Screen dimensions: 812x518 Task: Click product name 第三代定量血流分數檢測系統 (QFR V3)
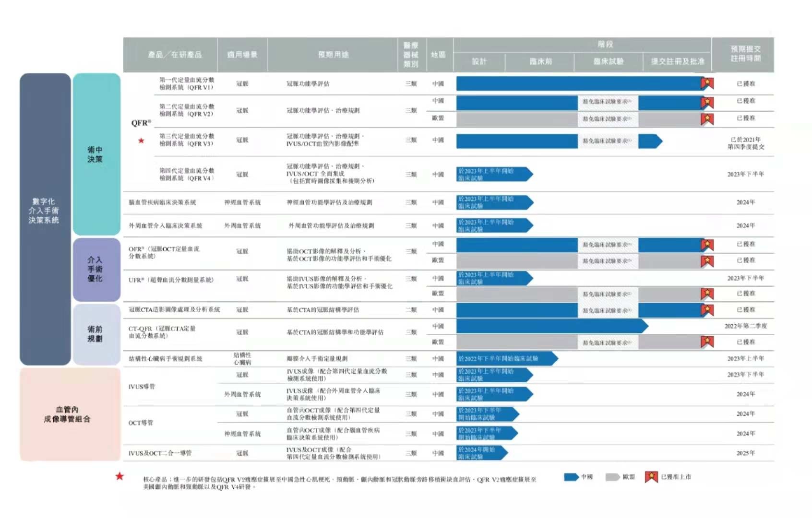(187, 140)
